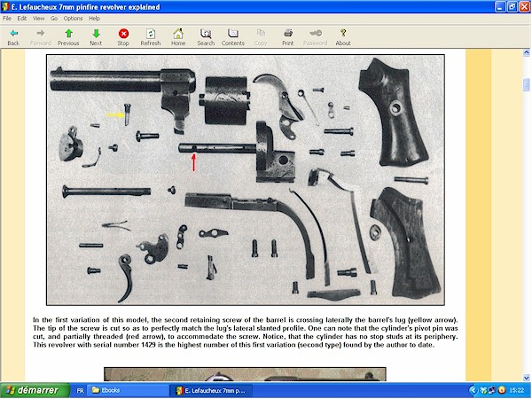Screen dimensions: 532x399
Task: Jump to Previous page
Action: click(x=68, y=37)
